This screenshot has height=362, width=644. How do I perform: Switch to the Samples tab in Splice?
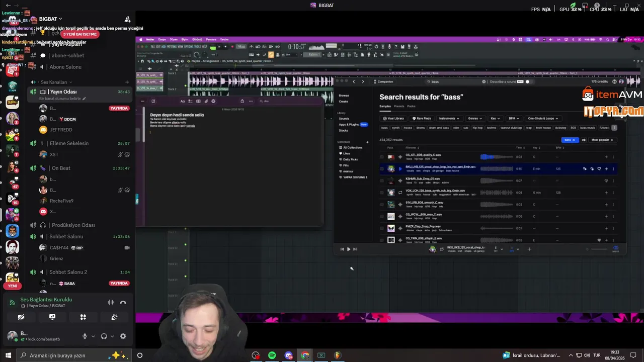click(x=385, y=106)
